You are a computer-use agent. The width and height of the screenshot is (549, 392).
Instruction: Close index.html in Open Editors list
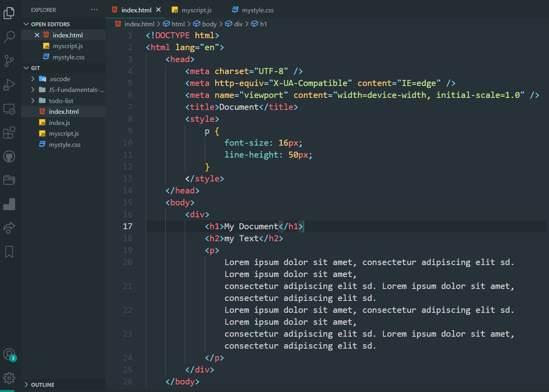[37, 35]
